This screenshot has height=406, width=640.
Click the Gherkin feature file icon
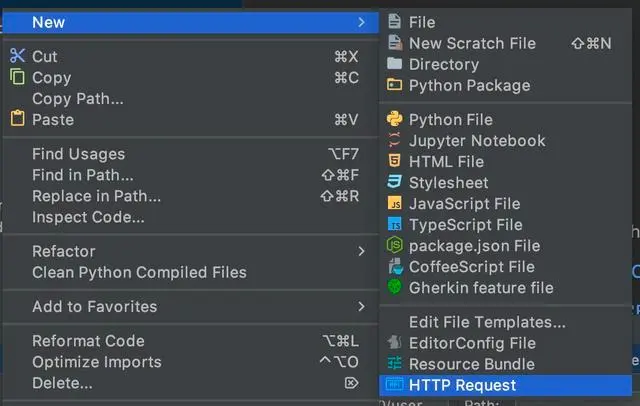[394, 287]
